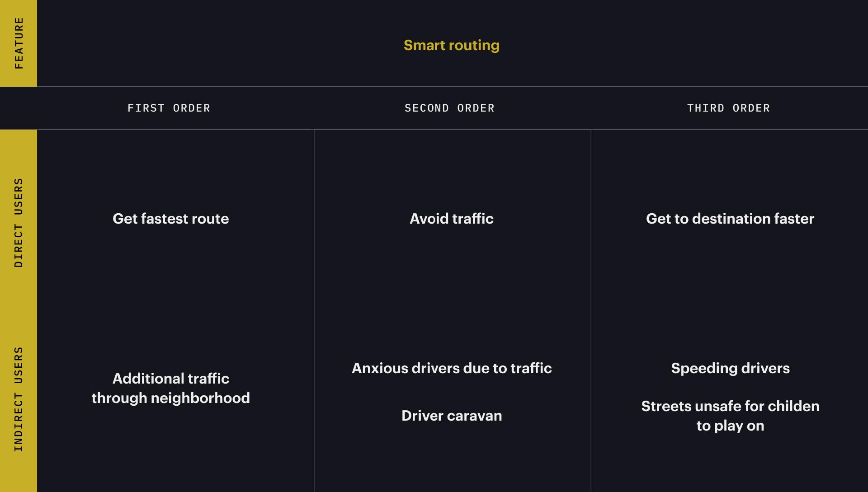Click the DIRECT USERS row label
The height and width of the screenshot is (492, 868).
19,222
